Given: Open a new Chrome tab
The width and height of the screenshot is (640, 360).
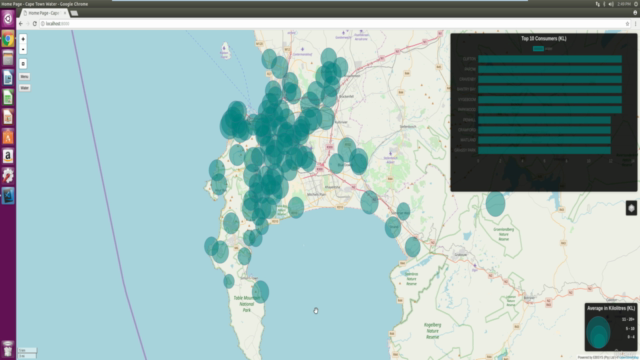Looking at the screenshot, I should (x=74, y=13).
